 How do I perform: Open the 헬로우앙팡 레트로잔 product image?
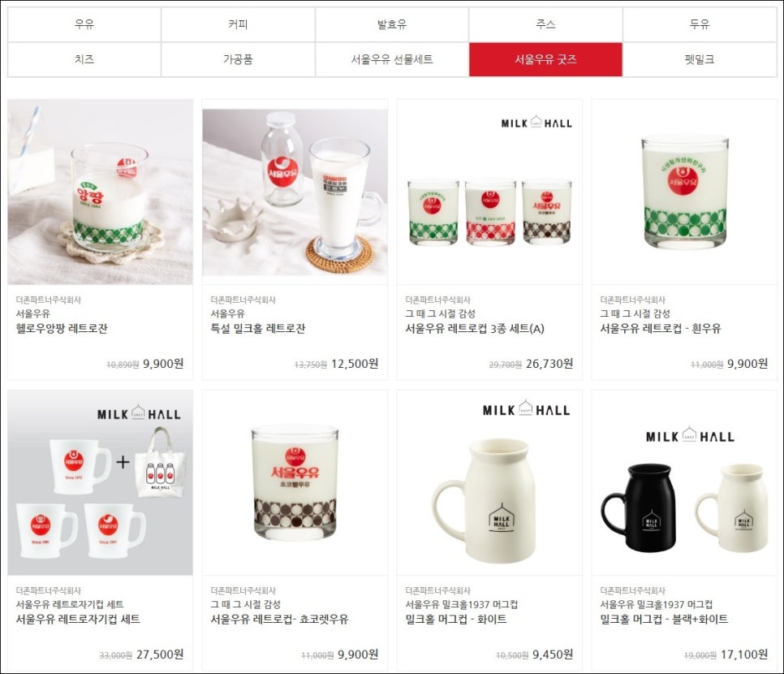[x=100, y=192]
